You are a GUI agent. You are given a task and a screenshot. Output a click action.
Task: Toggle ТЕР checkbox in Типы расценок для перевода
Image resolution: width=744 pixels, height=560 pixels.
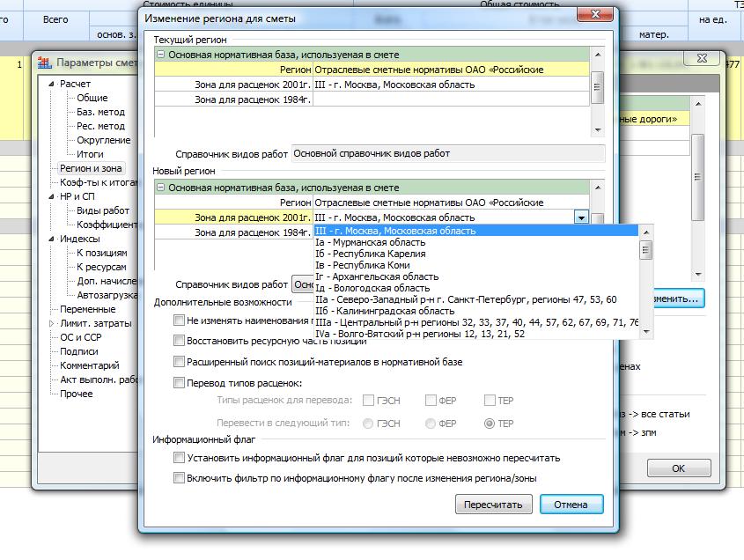[490, 401]
